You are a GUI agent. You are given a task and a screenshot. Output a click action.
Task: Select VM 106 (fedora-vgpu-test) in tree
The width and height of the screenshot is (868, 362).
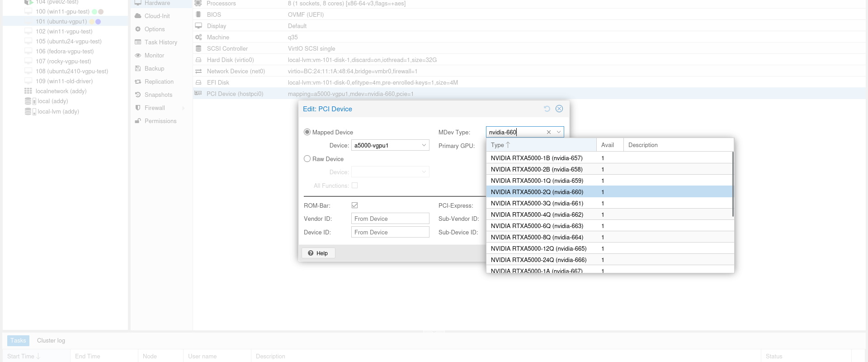click(65, 51)
